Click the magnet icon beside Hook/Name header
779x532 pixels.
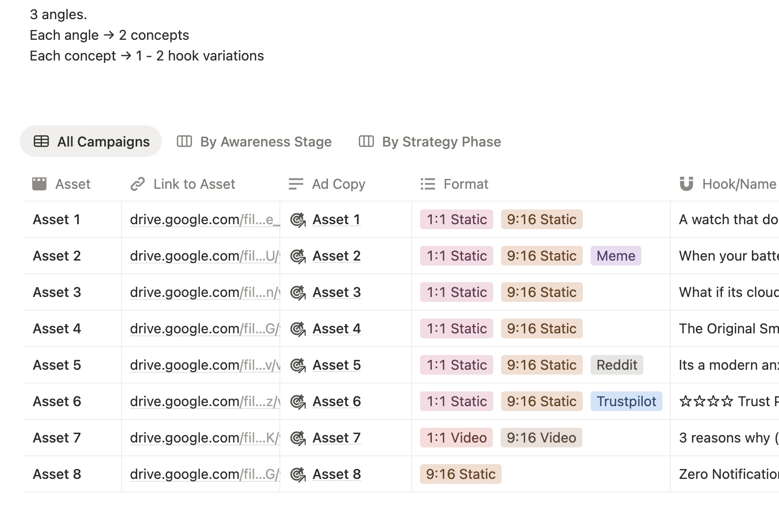687,184
